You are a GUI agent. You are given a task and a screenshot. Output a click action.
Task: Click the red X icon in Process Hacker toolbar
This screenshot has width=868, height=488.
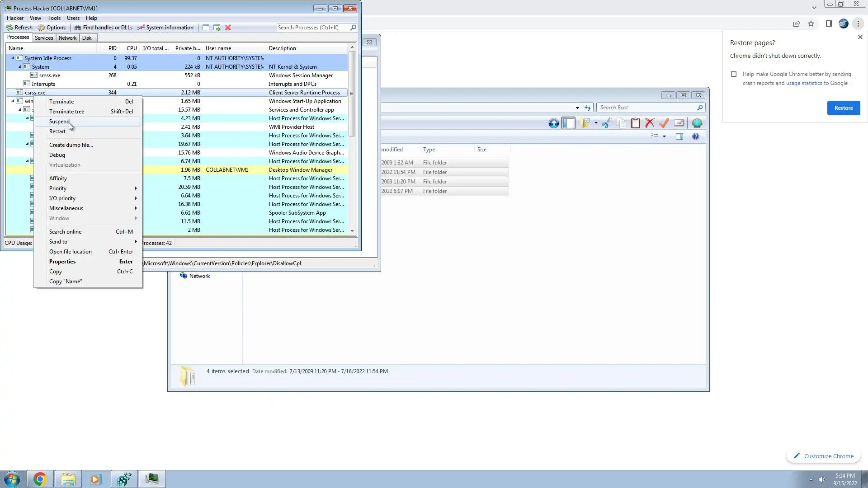click(228, 28)
